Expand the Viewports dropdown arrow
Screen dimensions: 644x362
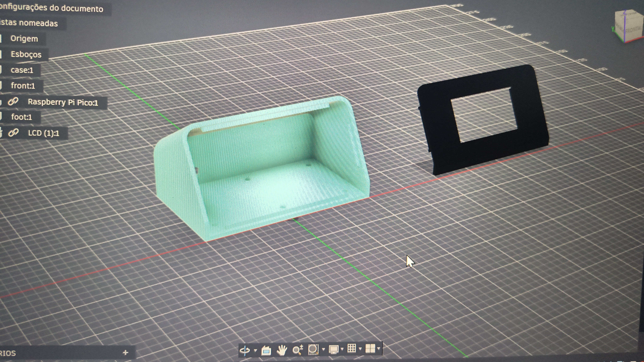click(x=379, y=348)
